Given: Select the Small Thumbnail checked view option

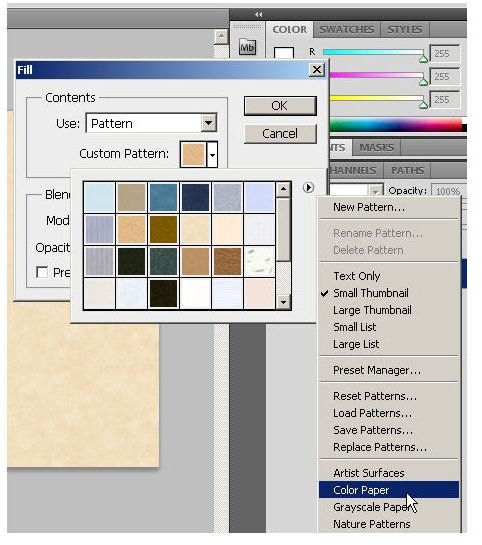Looking at the screenshot, I should point(371,293).
